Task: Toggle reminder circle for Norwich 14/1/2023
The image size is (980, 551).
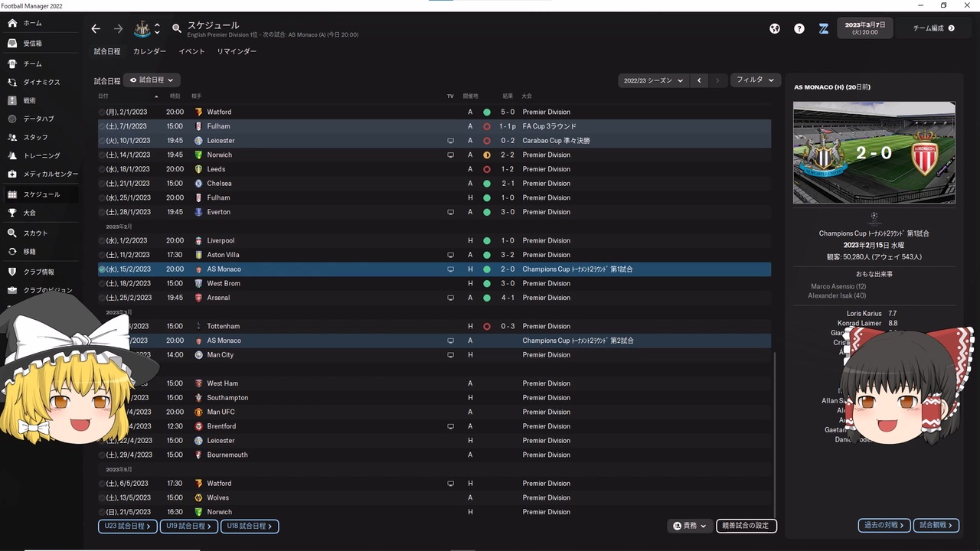Action: [103, 155]
